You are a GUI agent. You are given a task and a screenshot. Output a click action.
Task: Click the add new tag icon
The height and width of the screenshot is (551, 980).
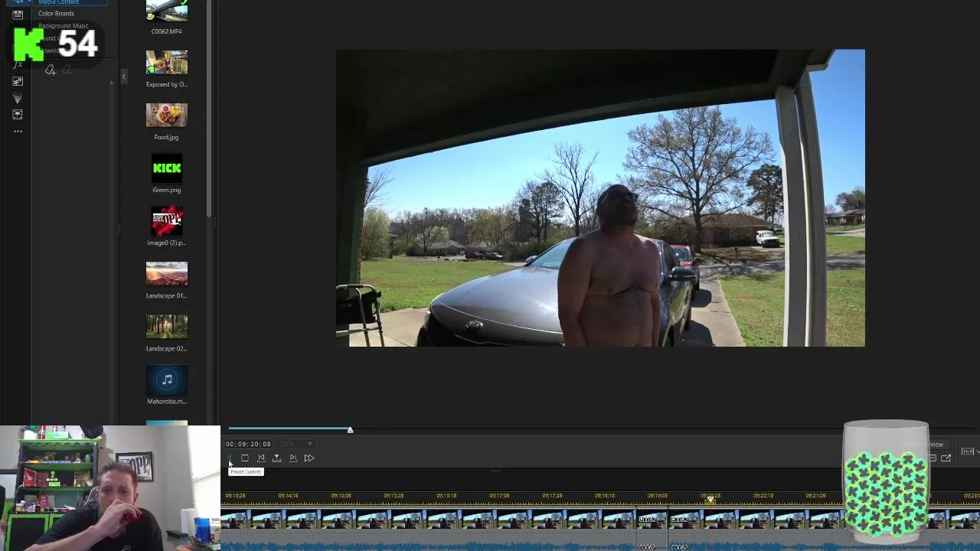point(50,70)
